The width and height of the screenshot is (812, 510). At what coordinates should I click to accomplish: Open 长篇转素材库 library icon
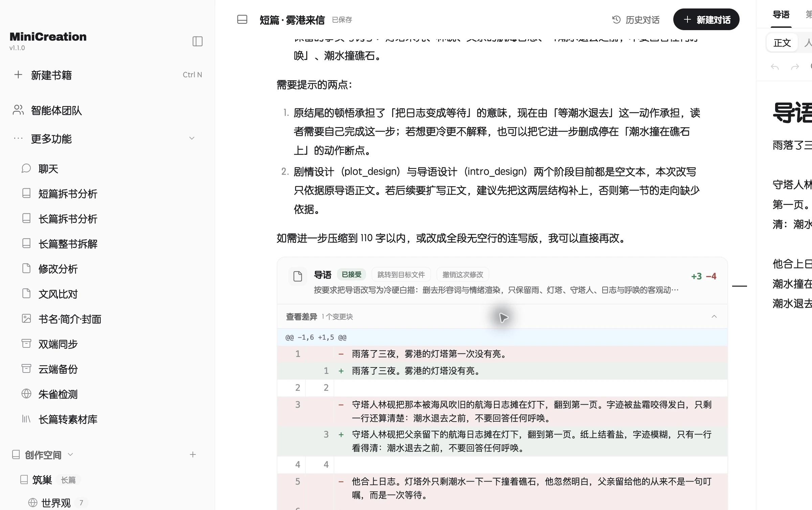tap(26, 419)
